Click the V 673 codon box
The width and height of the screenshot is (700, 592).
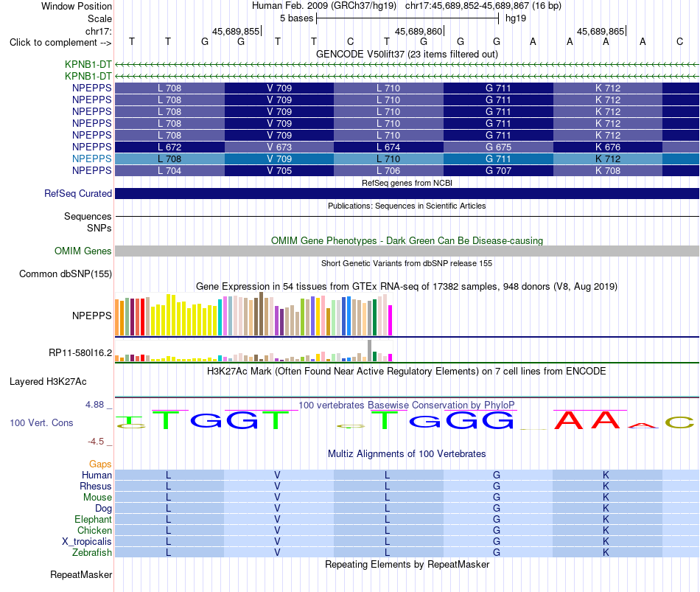(x=279, y=147)
